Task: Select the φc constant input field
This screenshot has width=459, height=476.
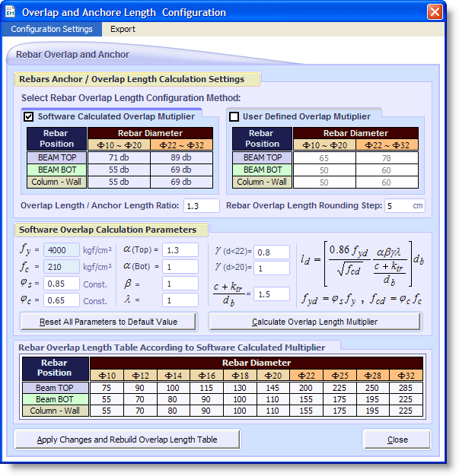Action: (x=62, y=300)
